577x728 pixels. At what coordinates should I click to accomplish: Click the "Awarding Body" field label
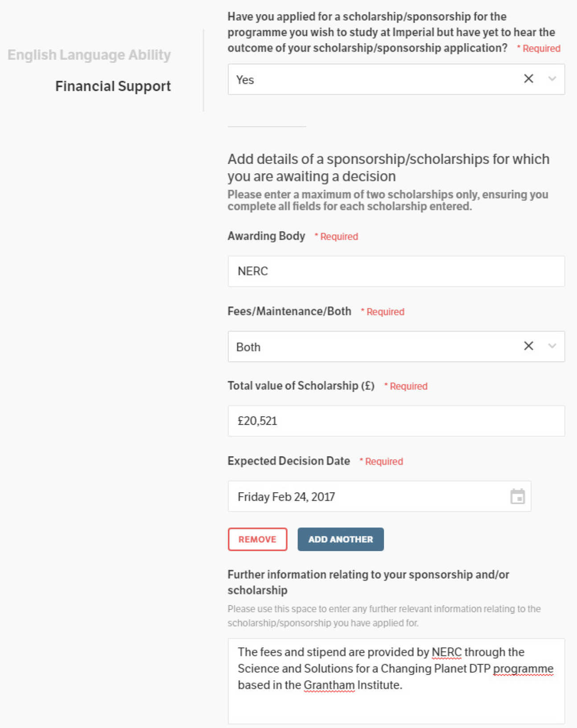266,236
